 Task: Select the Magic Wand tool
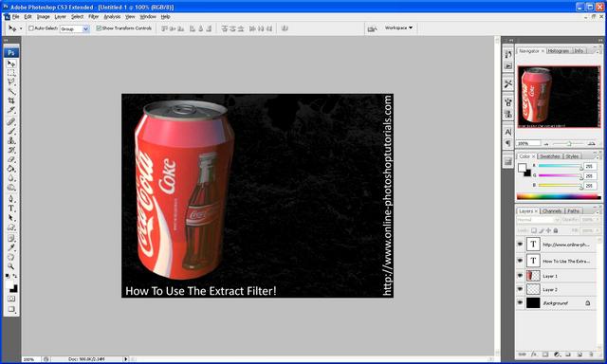[x=11, y=91]
